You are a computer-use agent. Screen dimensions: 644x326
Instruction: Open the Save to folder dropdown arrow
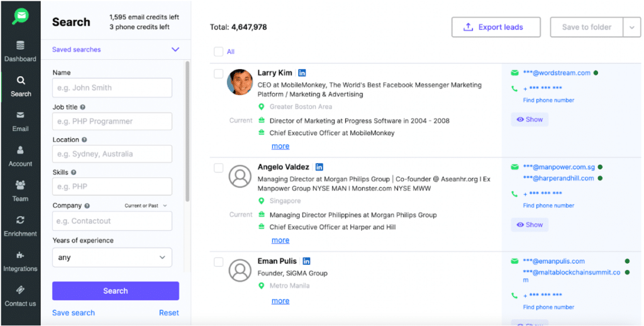tap(631, 27)
